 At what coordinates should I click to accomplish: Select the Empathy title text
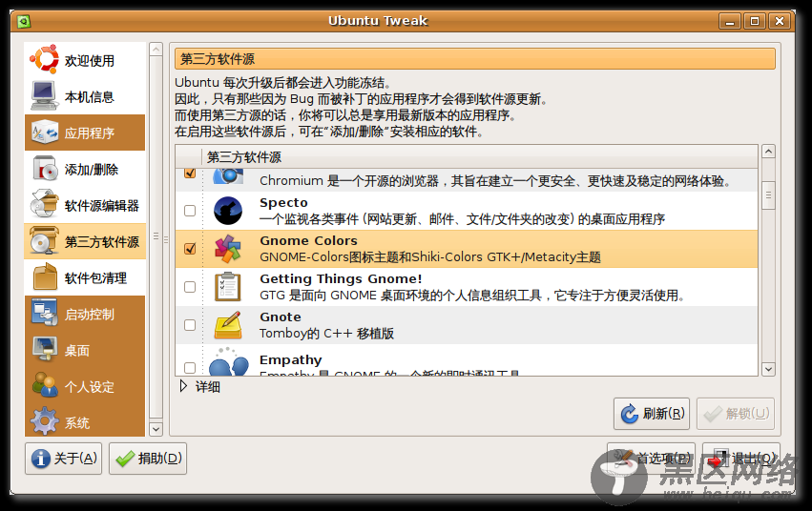coord(290,360)
